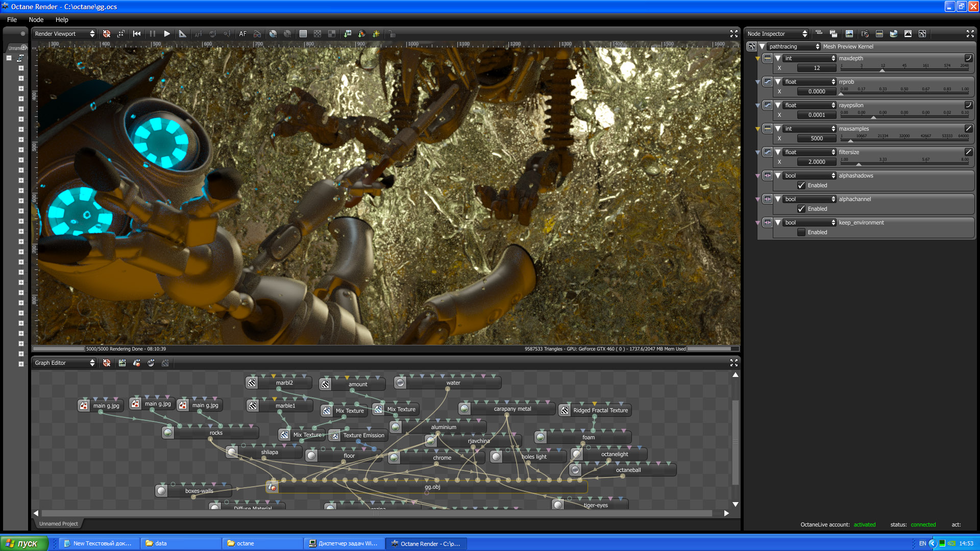
Task: Restart the render with the rewind icon
Action: pyautogui.click(x=137, y=34)
